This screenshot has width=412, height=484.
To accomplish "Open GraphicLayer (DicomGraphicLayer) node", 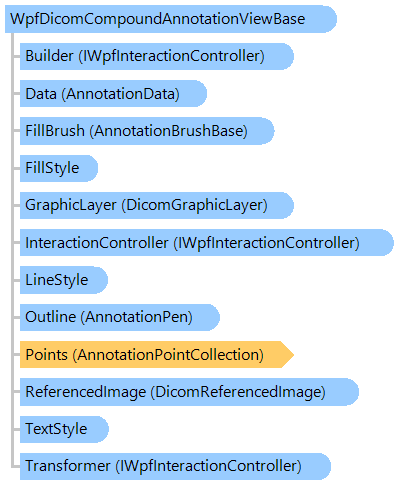I will (x=157, y=205).
